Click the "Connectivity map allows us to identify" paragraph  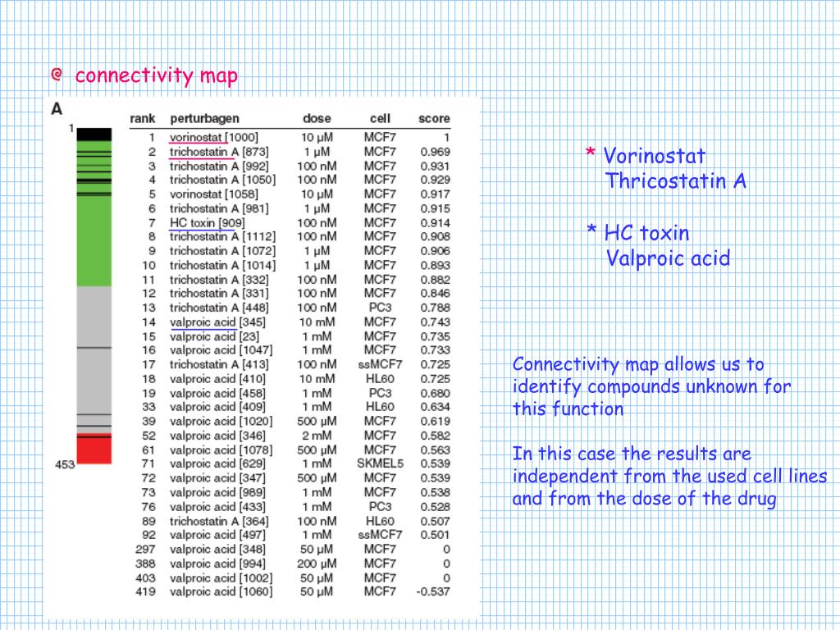(x=651, y=386)
